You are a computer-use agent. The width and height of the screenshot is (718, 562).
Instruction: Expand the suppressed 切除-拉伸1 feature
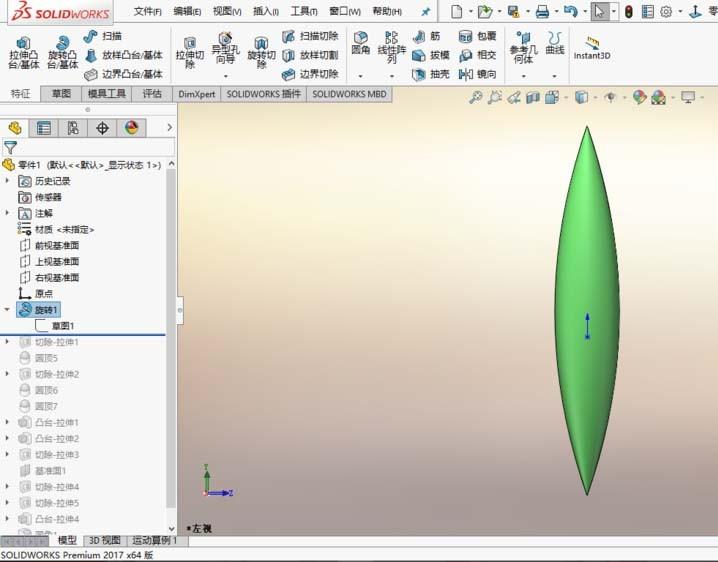pyautogui.click(x=7, y=342)
